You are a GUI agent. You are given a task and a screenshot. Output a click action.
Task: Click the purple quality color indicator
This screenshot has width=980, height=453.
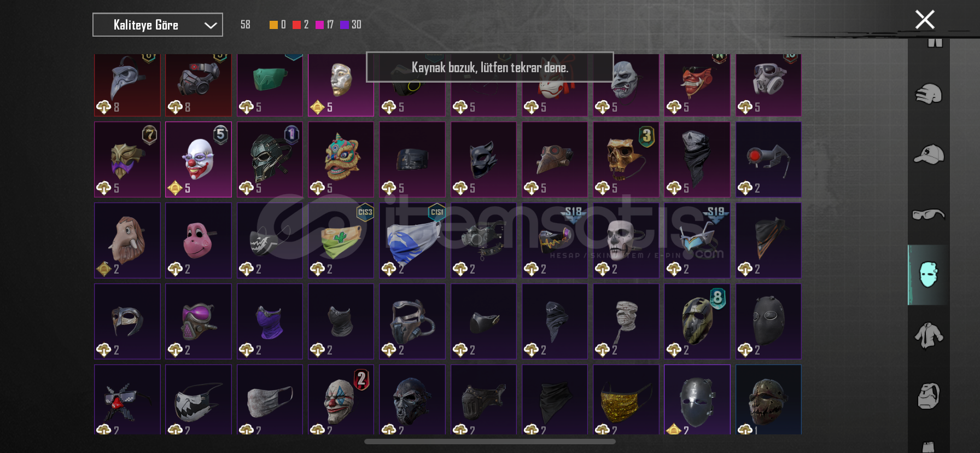(x=345, y=25)
